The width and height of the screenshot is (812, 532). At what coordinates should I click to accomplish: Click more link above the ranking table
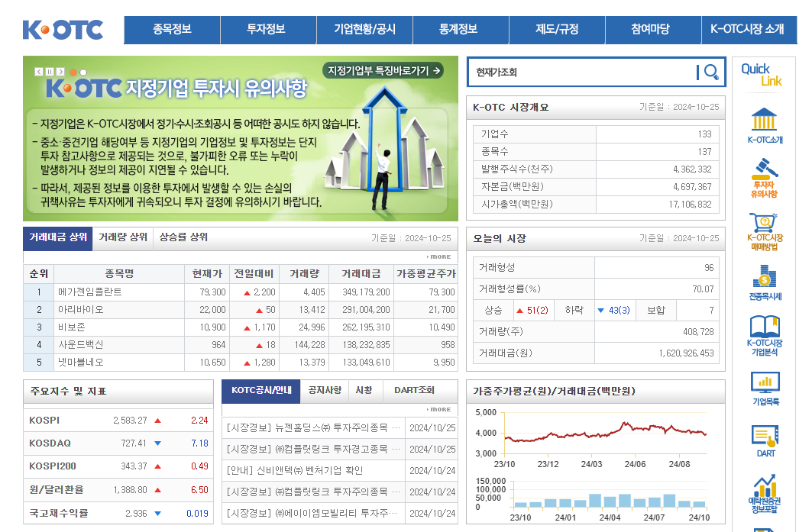point(439,256)
